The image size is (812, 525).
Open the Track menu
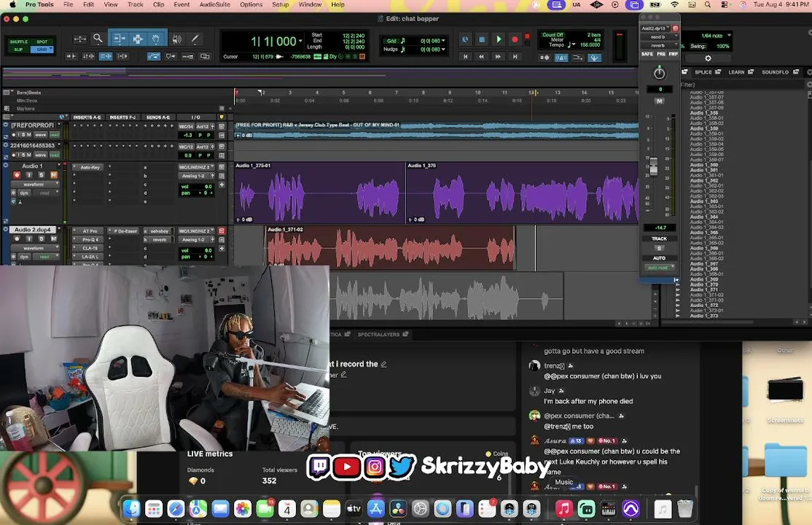(135, 4)
